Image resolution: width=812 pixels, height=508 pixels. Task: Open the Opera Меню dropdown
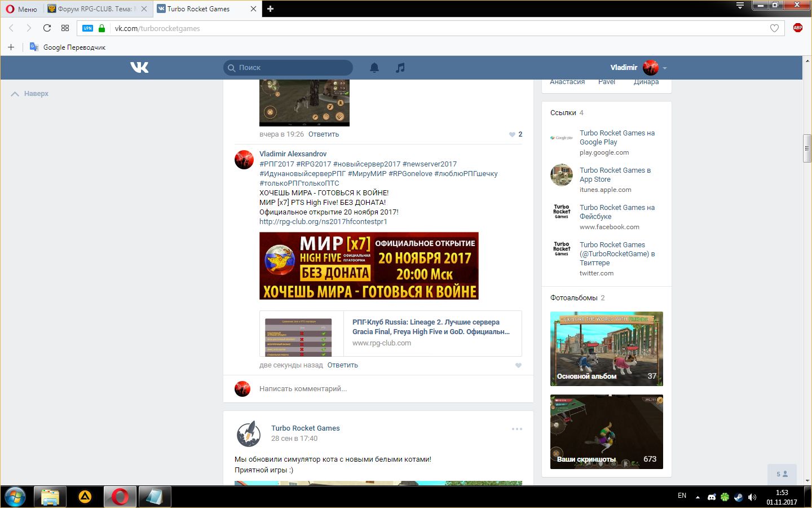(21, 9)
